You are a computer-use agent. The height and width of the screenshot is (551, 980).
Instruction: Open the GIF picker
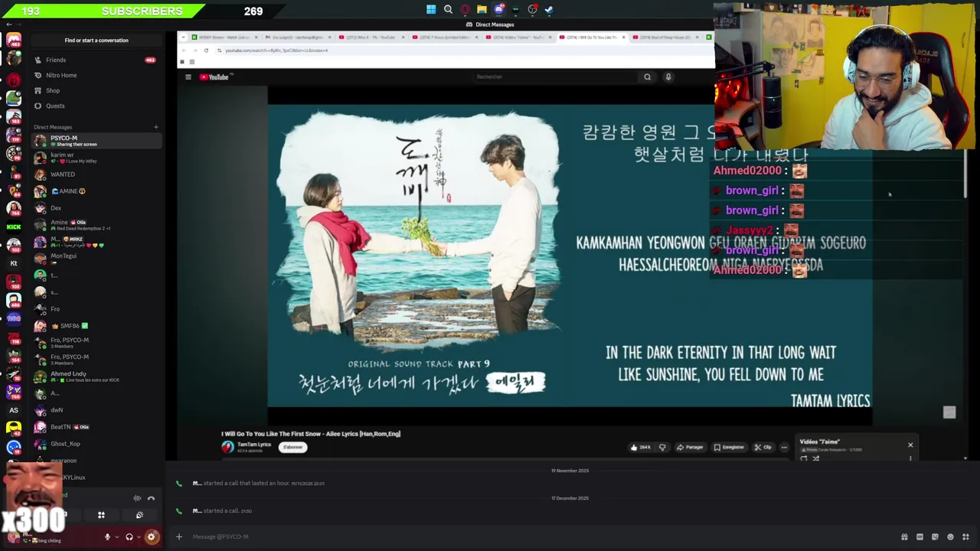[x=920, y=536]
